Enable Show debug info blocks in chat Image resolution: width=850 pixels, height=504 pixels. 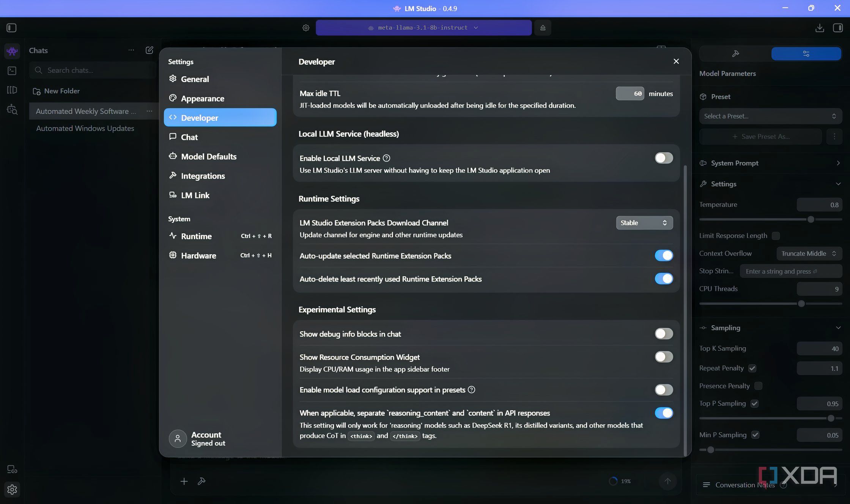coord(664,334)
